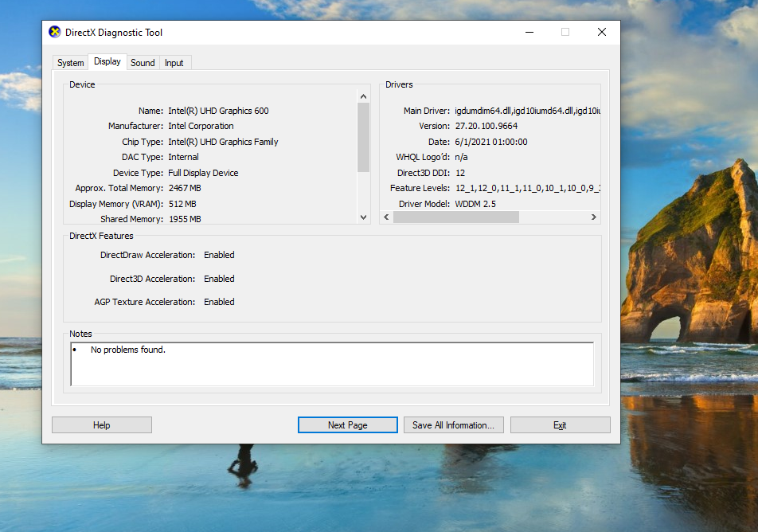Open the Input tab

point(174,63)
